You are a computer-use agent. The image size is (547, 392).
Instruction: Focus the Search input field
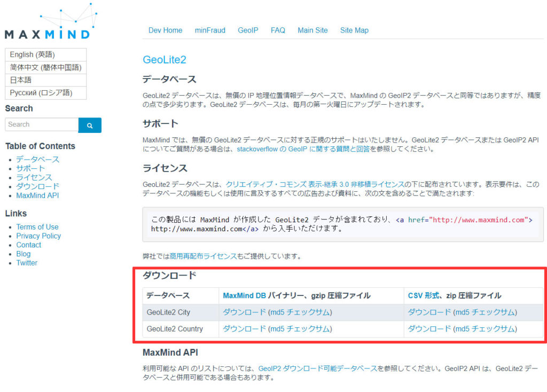point(42,124)
